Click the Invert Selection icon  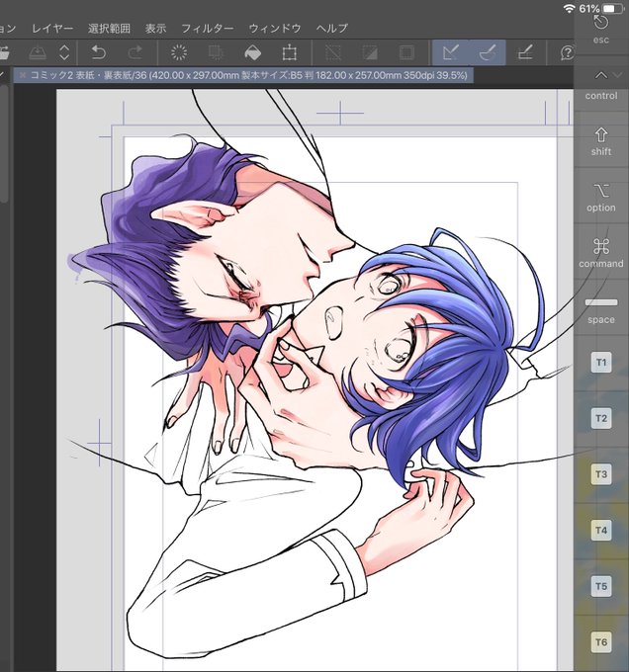tap(370, 52)
